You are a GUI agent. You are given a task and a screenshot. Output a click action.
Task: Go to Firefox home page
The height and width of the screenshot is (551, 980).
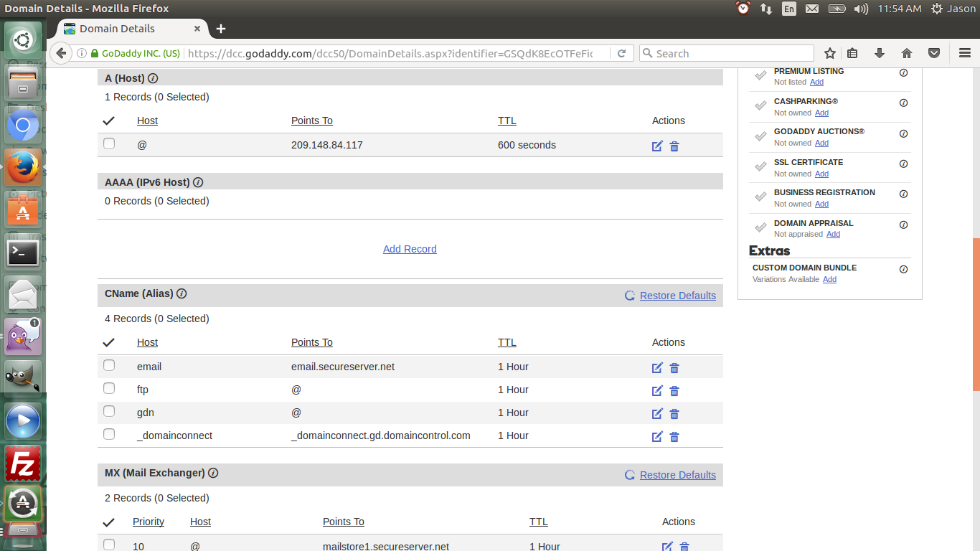(x=907, y=53)
